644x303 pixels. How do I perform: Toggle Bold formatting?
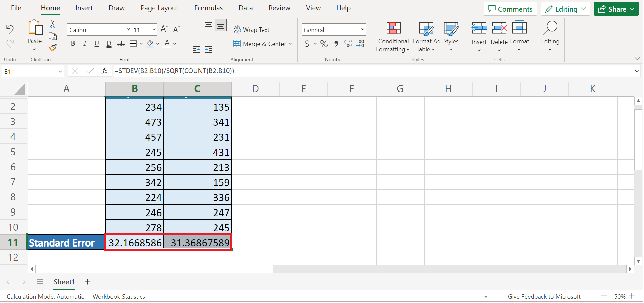[x=73, y=44]
